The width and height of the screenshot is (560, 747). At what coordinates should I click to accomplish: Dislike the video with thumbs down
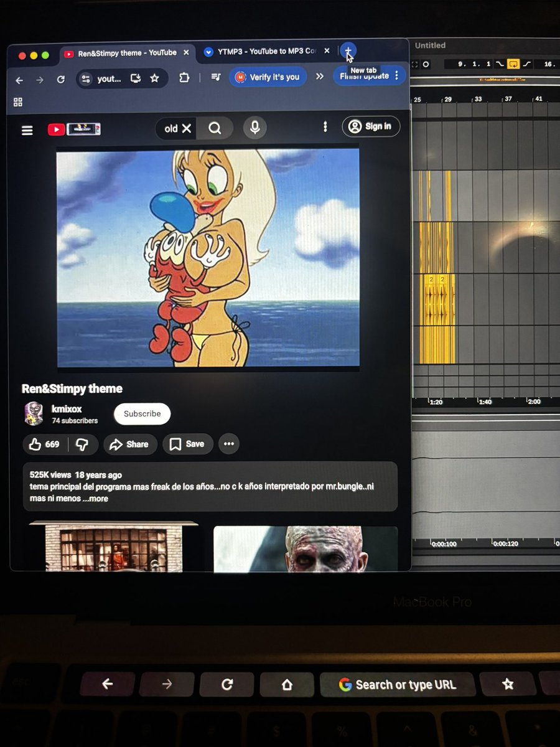coord(82,444)
